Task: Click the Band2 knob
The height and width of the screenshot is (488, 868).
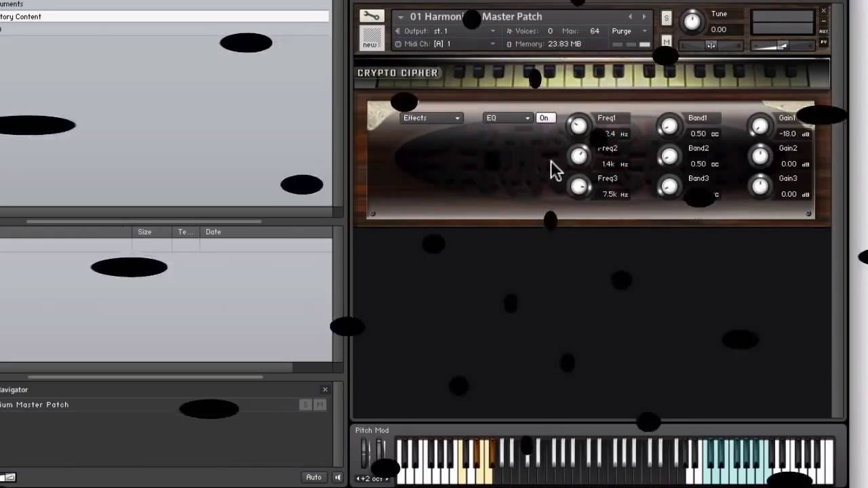Action: coord(669,156)
